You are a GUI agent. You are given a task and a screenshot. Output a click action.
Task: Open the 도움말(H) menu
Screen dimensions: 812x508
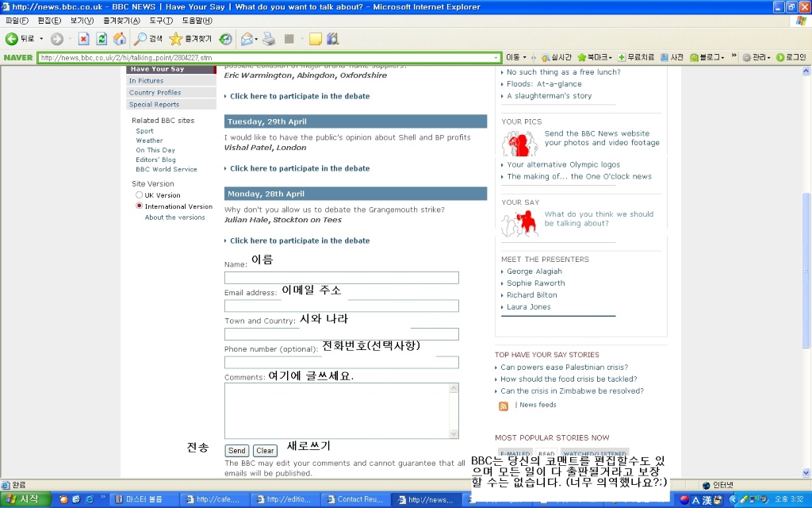tap(197, 21)
